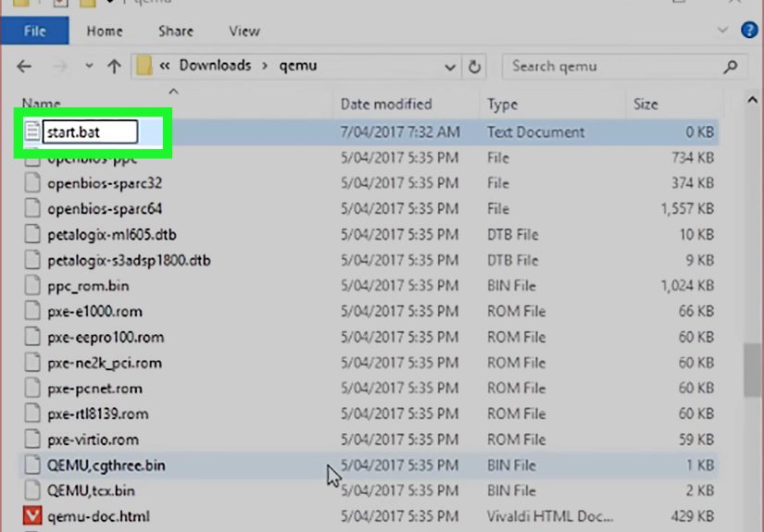Sort by the Name column header
This screenshot has height=532, width=764.
point(41,104)
